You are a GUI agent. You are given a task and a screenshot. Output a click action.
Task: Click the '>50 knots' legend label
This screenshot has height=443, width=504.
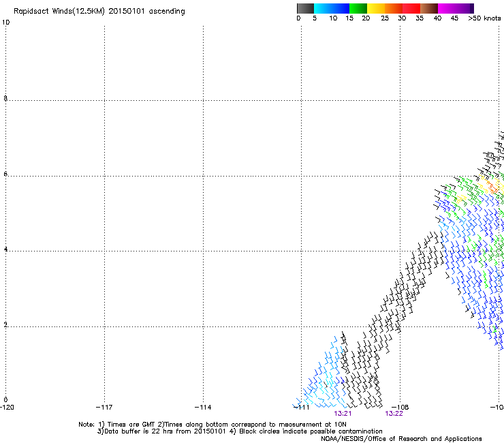[x=484, y=18]
